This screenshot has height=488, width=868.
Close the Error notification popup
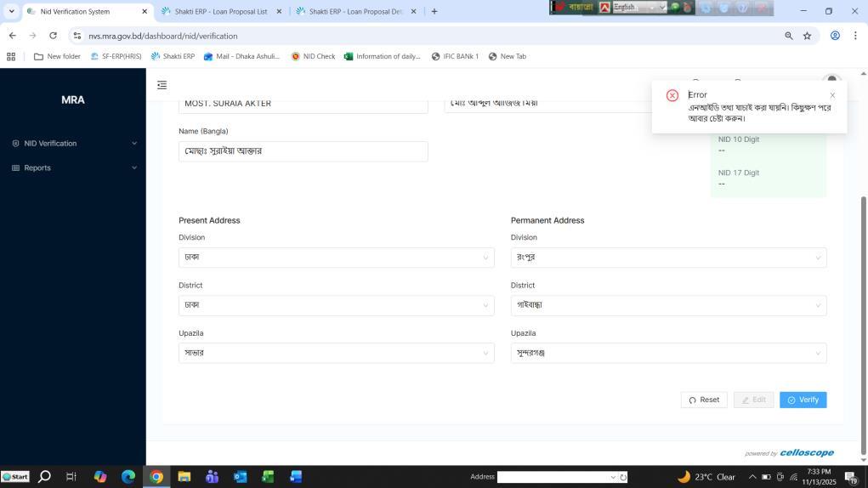coord(832,95)
